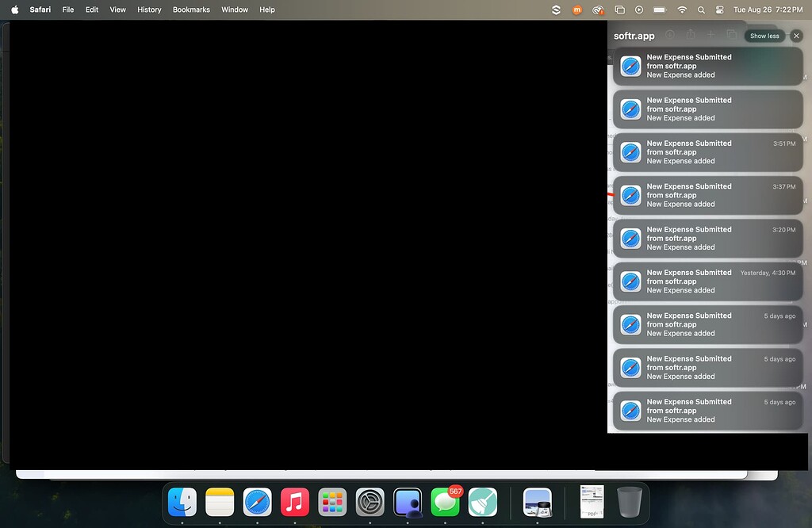
Task: Open Finder from the dock
Action: tap(182, 502)
